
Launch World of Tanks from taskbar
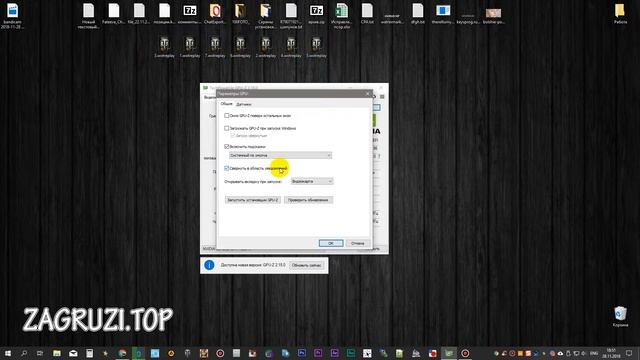coord(187,353)
